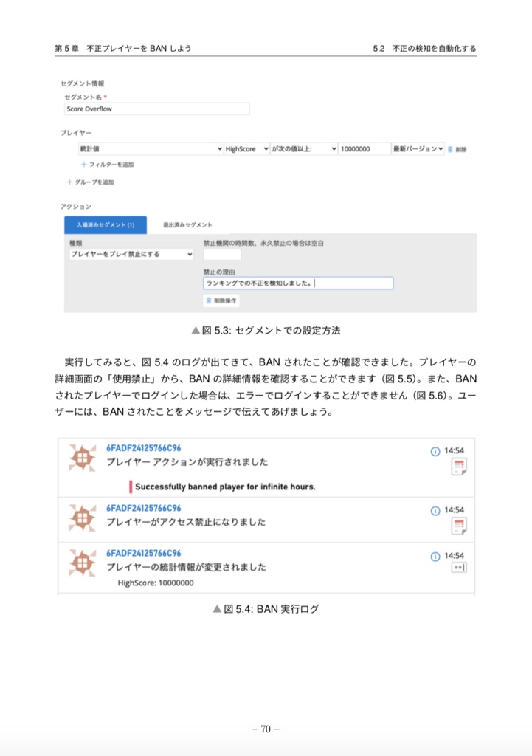
Task: Select the 入場済みセグメント (1) tab
Action: [106, 224]
